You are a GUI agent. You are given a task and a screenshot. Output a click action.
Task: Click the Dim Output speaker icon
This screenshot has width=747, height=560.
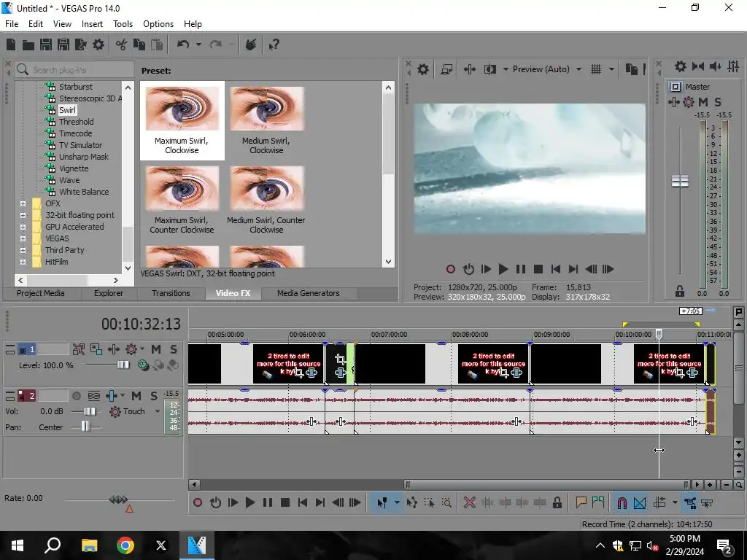point(715,66)
